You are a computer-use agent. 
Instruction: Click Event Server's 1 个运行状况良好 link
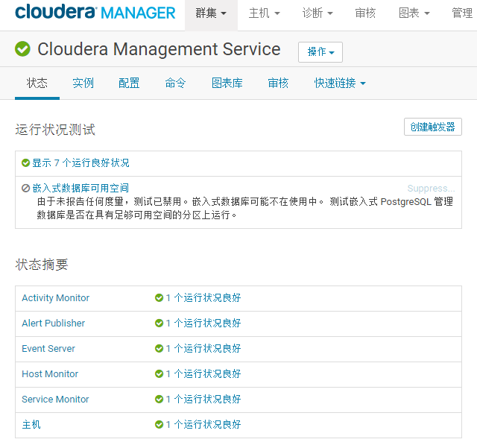(203, 348)
